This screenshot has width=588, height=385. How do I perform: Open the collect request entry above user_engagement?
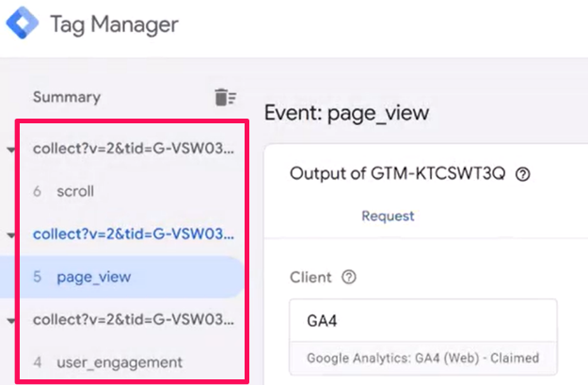pos(134,320)
